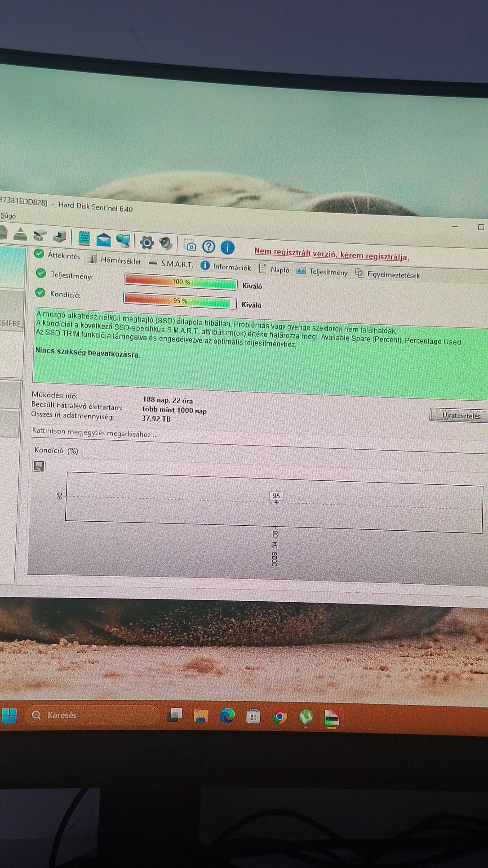Click the 'Összes írt adatmennyiség:' label
The image size is (488, 868).
pos(72,415)
